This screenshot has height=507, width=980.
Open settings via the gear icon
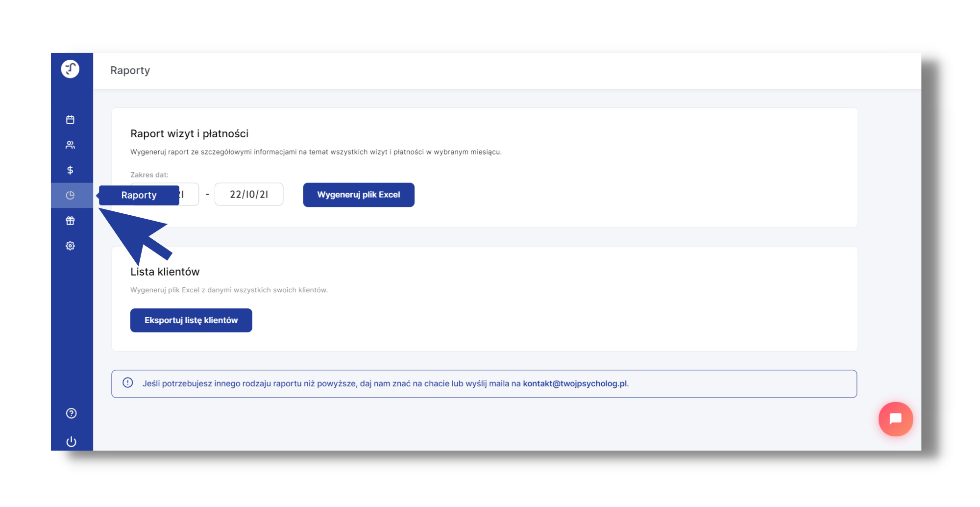(70, 246)
